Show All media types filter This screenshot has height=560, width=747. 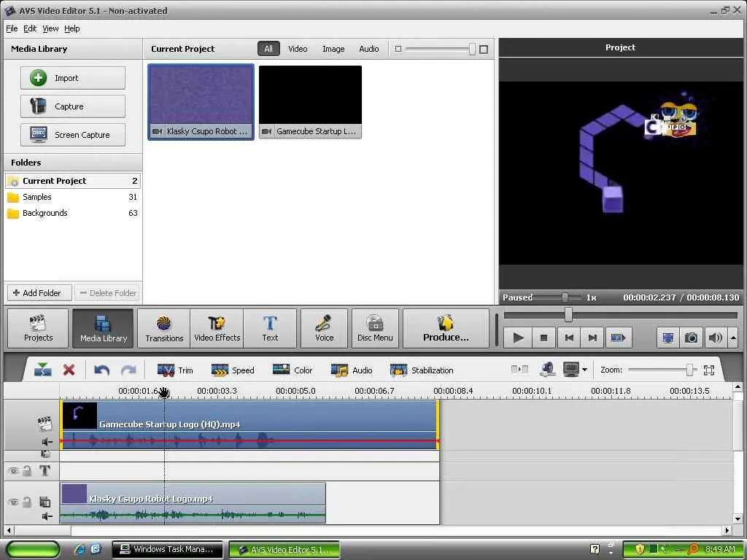point(268,49)
